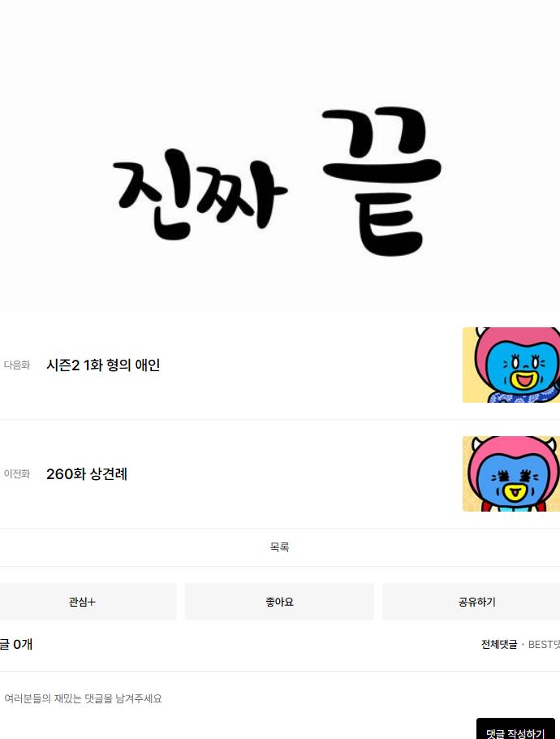The height and width of the screenshot is (739, 560).
Task: Open previous episode thumbnail with squinting character
Action: (511, 473)
